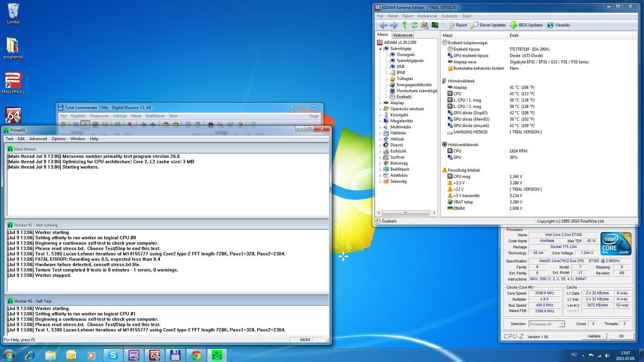Image resolution: width=644 pixels, height=362 pixels.
Task: Select the Mass Effect 2 desktop shortcut
Action: click(13, 83)
